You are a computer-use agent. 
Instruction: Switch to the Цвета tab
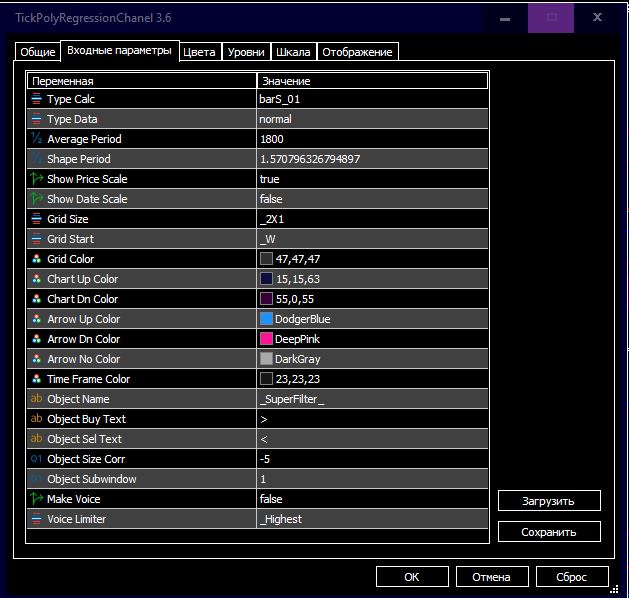click(199, 52)
